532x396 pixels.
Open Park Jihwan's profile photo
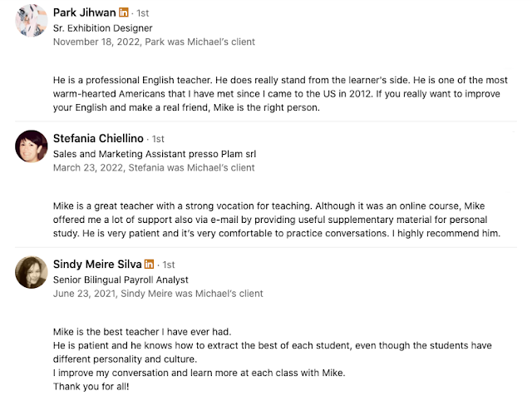click(x=32, y=21)
